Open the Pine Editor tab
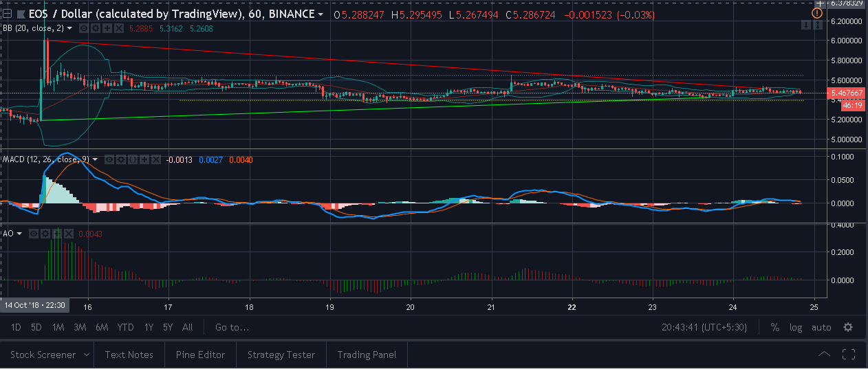 [x=201, y=355]
